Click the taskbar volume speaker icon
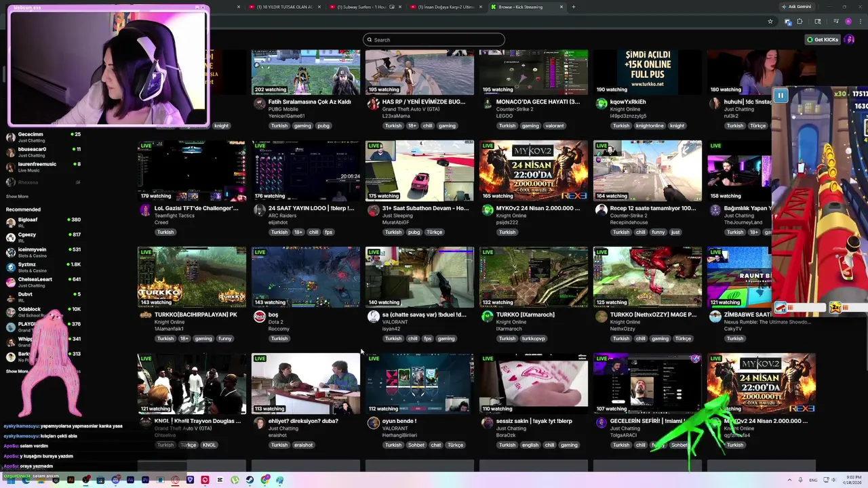Image resolution: width=868 pixels, height=488 pixels. click(834, 480)
